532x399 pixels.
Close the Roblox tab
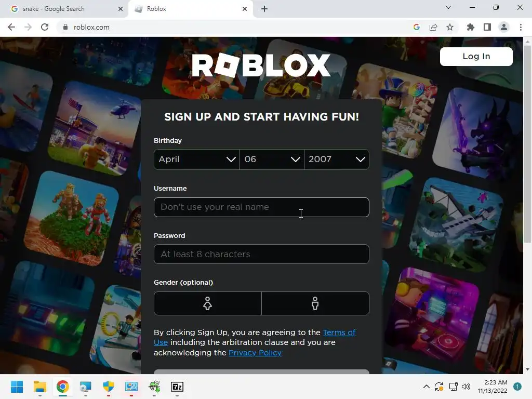coord(245,9)
